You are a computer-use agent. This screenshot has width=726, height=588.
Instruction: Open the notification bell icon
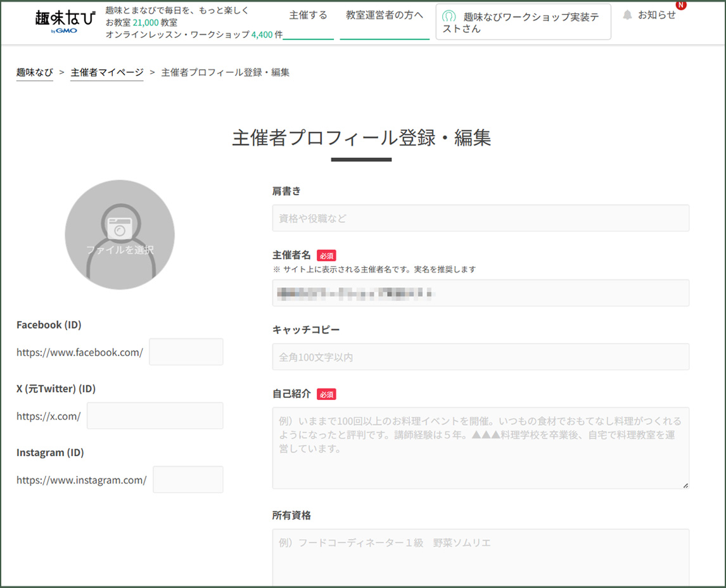[x=627, y=15]
